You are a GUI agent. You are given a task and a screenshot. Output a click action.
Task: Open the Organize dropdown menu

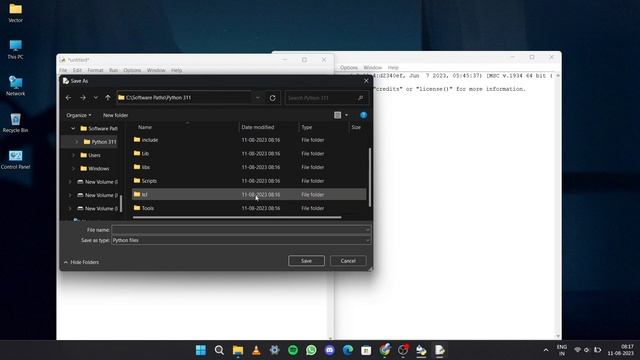79,115
